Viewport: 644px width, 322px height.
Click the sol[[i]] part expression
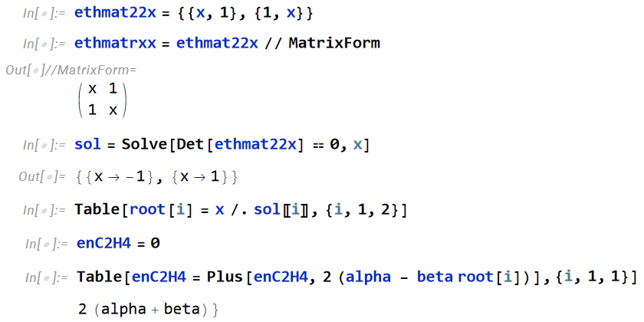click(280, 210)
